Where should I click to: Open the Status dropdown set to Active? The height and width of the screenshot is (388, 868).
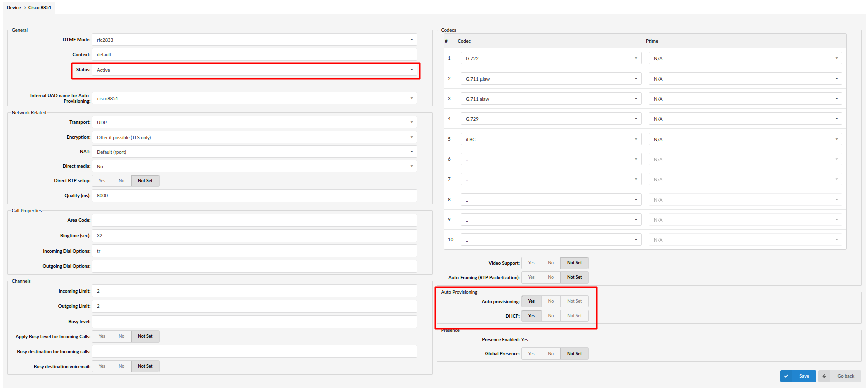point(254,70)
